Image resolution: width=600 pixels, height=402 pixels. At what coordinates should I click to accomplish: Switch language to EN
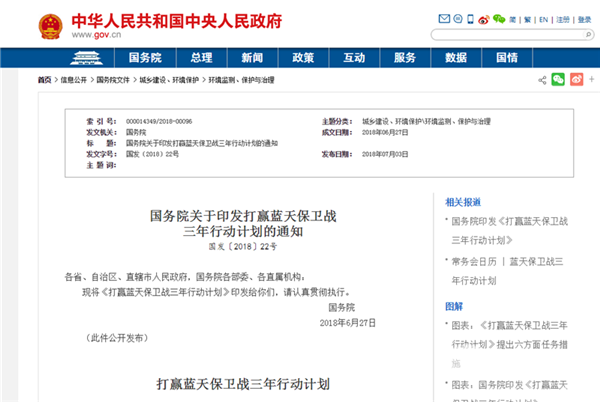click(x=544, y=18)
